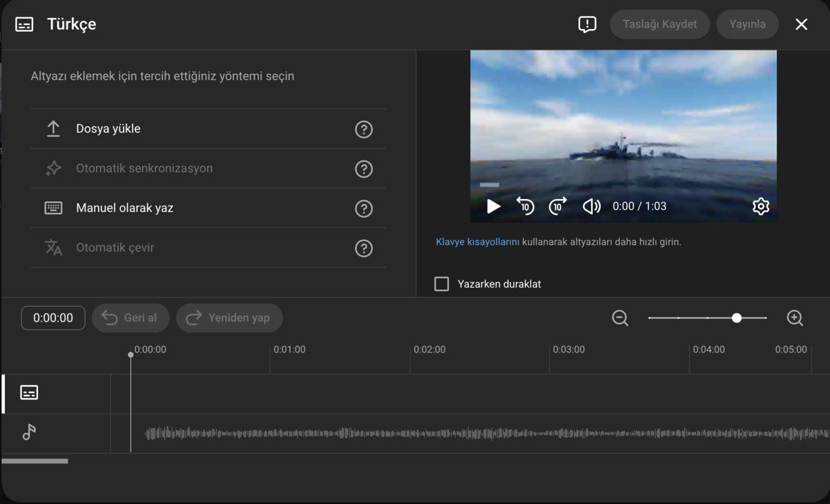Mute the video player volume
The width and height of the screenshot is (830, 504).
(x=591, y=206)
